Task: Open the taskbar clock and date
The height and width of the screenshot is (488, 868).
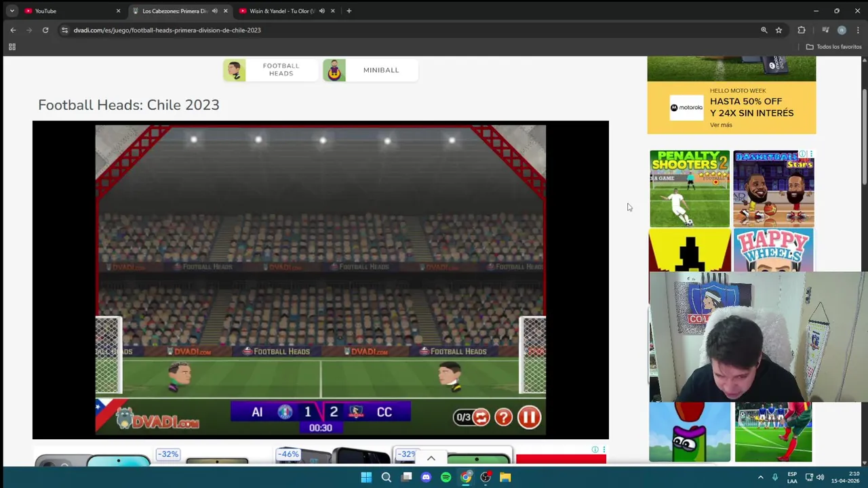Action: [845, 477]
